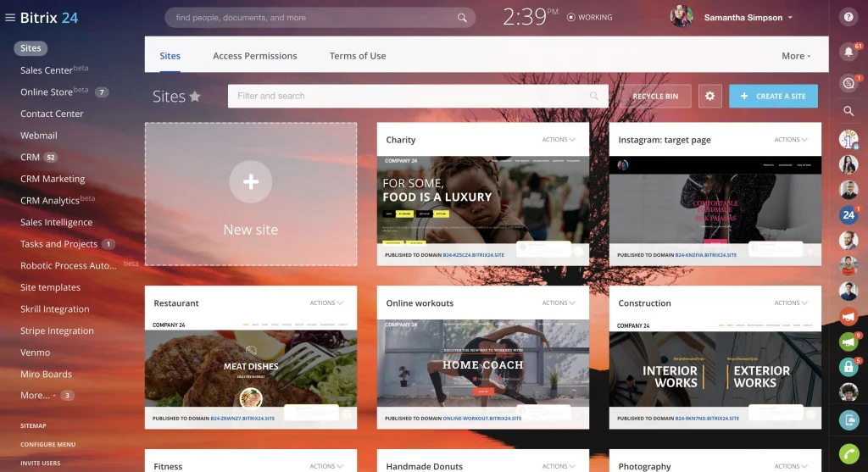Open the notifications bell icon
Image resolution: width=868 pixels, height=472 pixels.
849,53
